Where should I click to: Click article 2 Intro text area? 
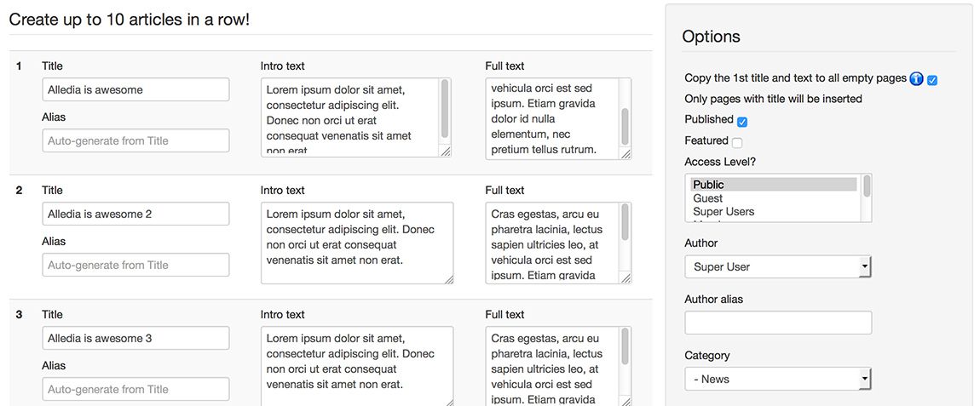point(357,243)
